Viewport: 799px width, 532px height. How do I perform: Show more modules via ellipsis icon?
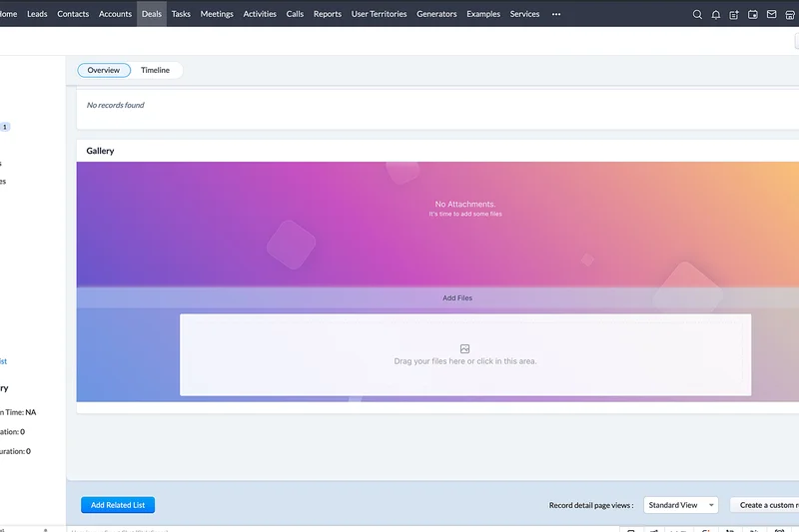point(556,14)
